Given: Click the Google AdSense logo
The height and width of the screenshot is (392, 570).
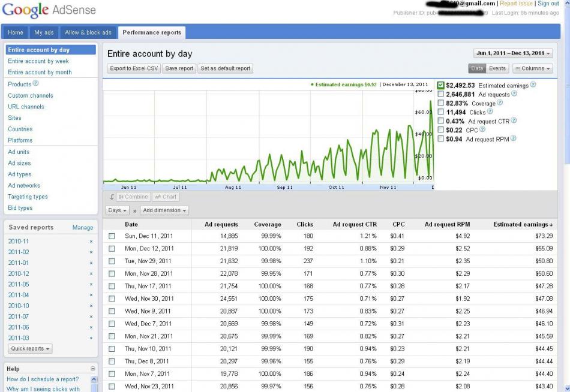Looking at the screenshot, I should 49,10.
